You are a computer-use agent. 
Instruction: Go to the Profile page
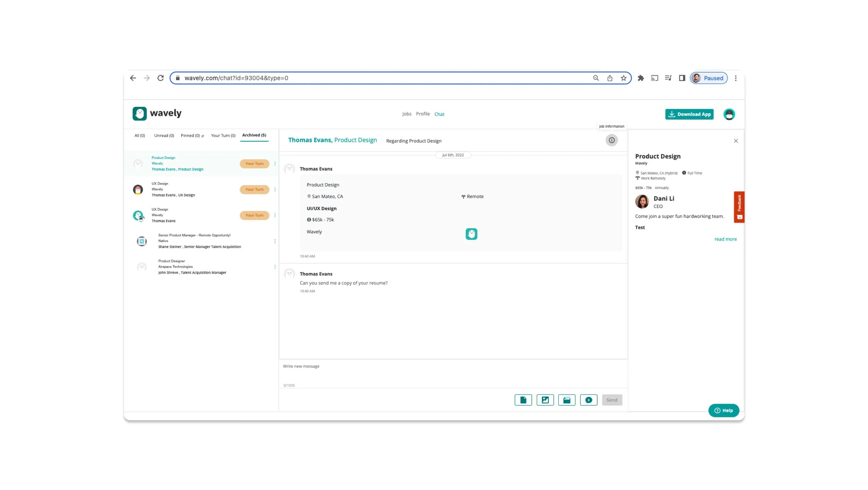tap(423, 114)
